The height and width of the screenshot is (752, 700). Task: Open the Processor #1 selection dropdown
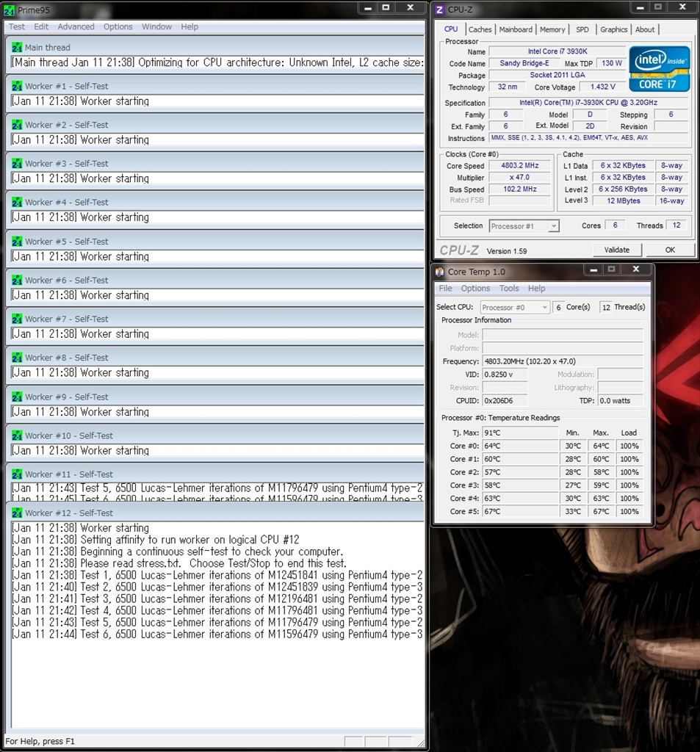tap(524, 226)
